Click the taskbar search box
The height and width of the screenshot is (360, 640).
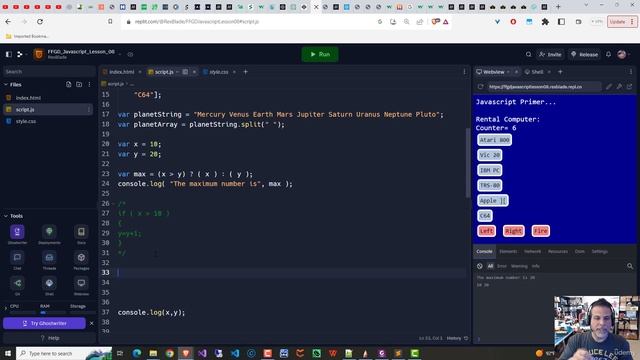(x=64, y=353)
